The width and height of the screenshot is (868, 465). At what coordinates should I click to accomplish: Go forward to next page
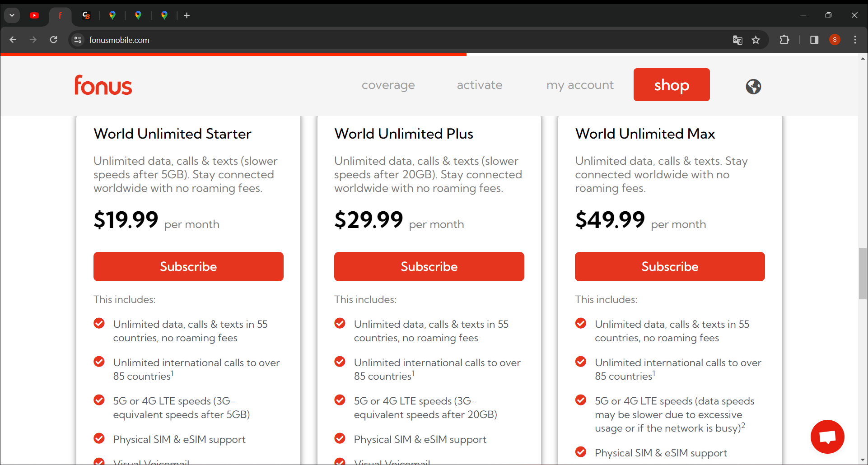pos(33,40)
